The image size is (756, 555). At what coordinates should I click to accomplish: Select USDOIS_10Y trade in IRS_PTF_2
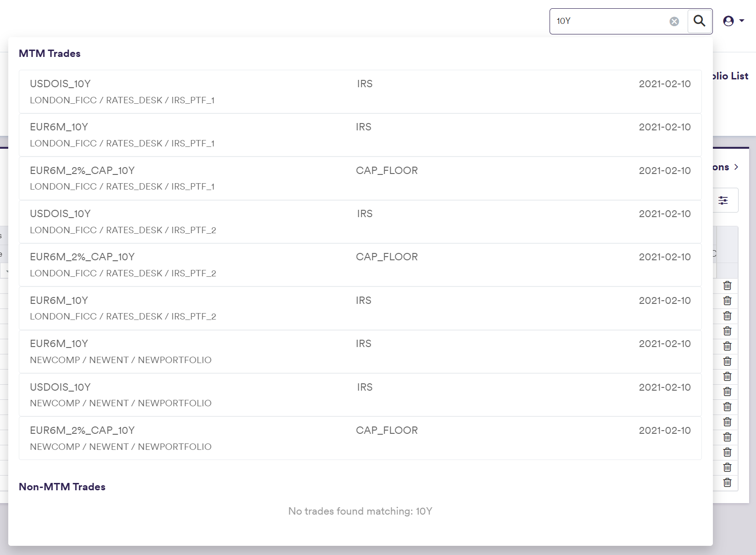360,222
